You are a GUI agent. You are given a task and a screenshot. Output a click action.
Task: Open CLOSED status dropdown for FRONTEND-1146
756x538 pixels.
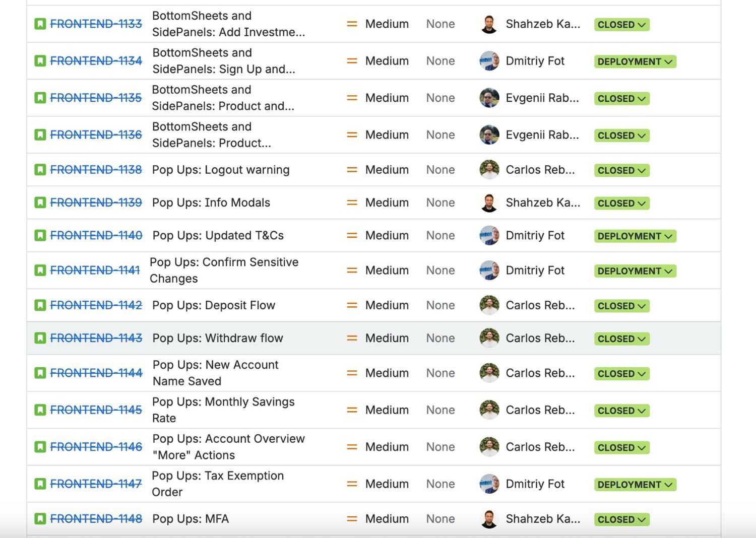[621, 448]
